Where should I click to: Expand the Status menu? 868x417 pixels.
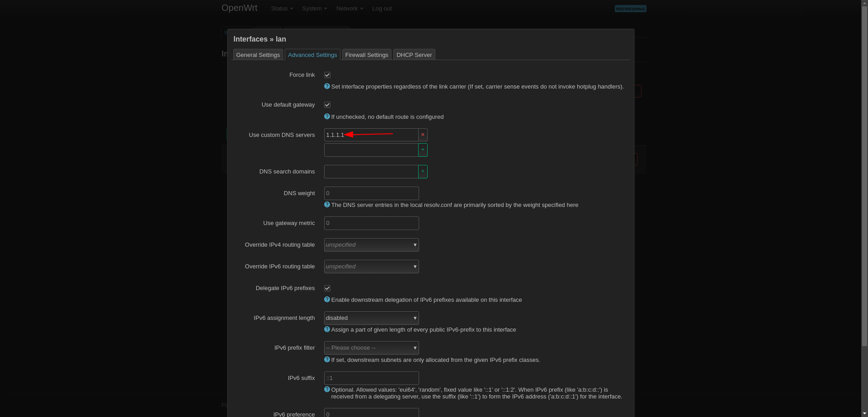click(x=282, y=9)
